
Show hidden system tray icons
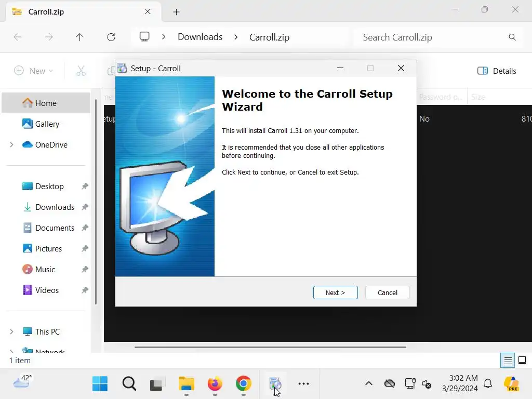(x=369, y=384)
